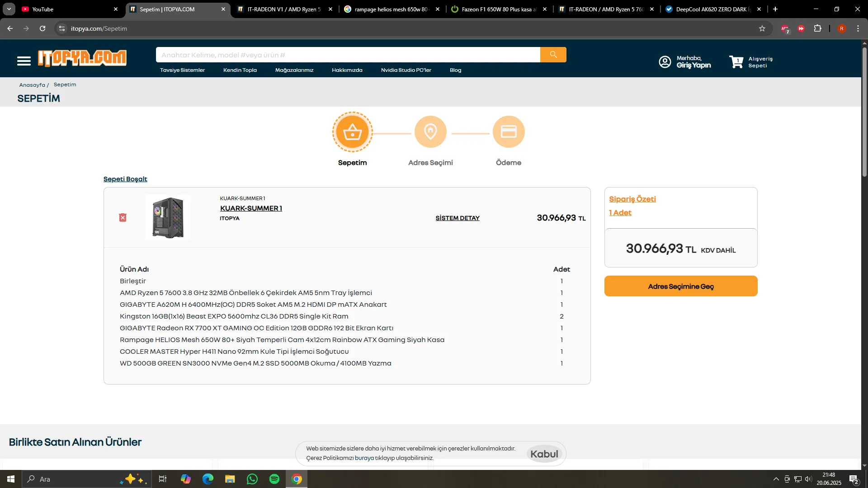Bookmark page with star icon
This screenshot has width=868, height=488.
click(x=762, y=28)
